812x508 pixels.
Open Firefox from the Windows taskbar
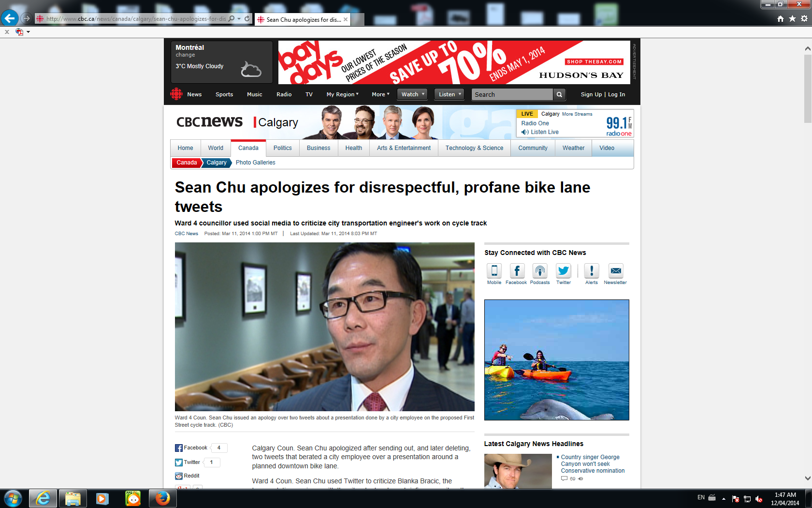(162, 498)
